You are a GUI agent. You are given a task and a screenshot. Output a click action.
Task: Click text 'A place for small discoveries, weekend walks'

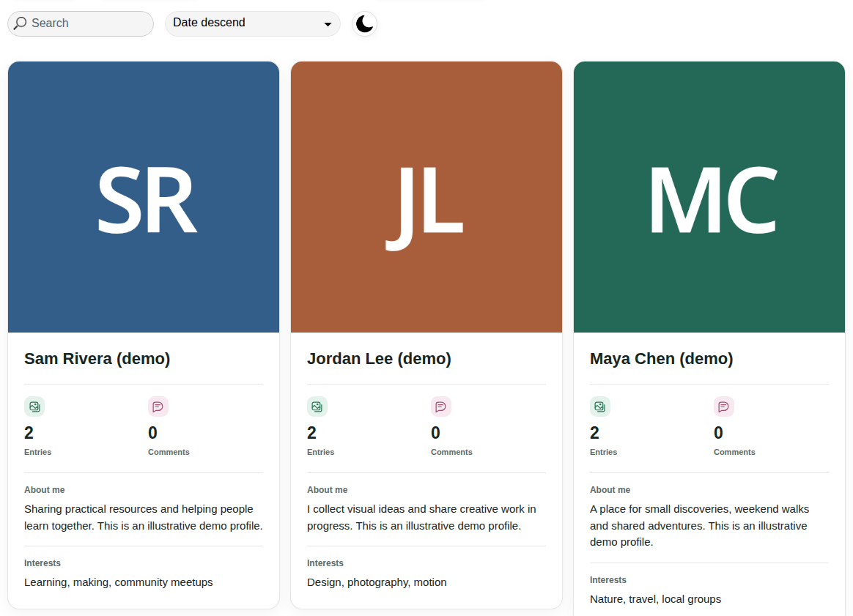(x=700, y=509)
